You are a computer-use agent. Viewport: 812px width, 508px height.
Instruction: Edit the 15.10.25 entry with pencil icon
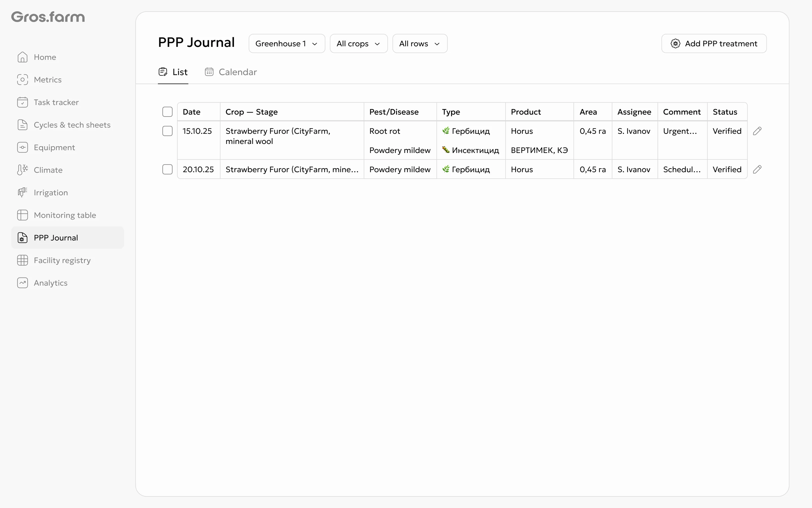pyautogui.click(x=757, y=131)
